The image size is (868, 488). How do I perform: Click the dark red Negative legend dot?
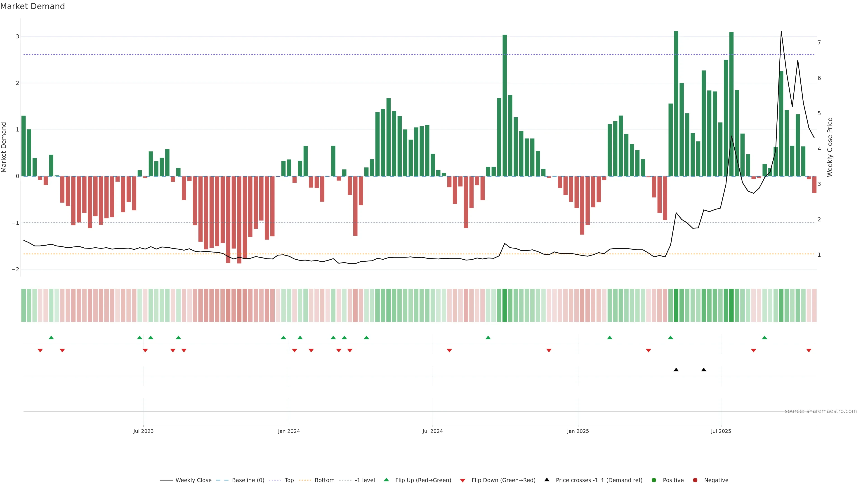[x=695, y=480]
